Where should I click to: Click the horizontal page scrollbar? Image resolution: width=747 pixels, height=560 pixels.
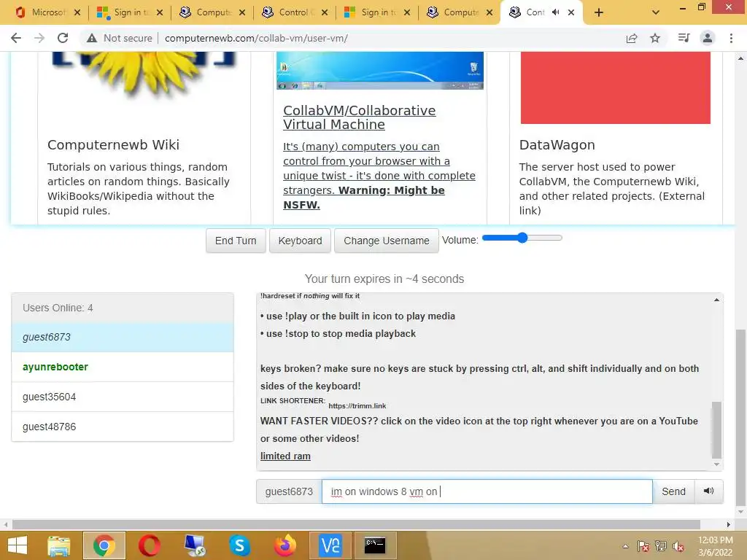(356, 524)
